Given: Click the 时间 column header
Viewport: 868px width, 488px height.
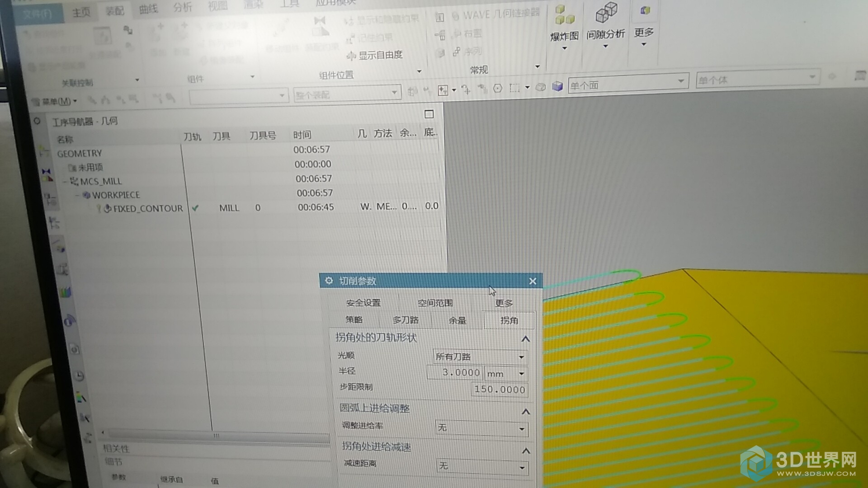Looking at the screenshot, I should 302,135.
